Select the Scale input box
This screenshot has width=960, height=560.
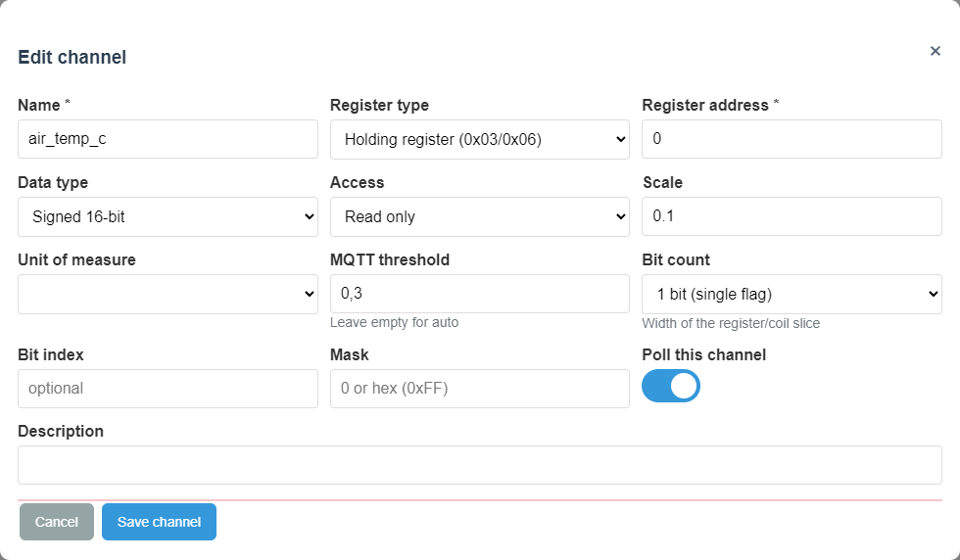[792, 216]
